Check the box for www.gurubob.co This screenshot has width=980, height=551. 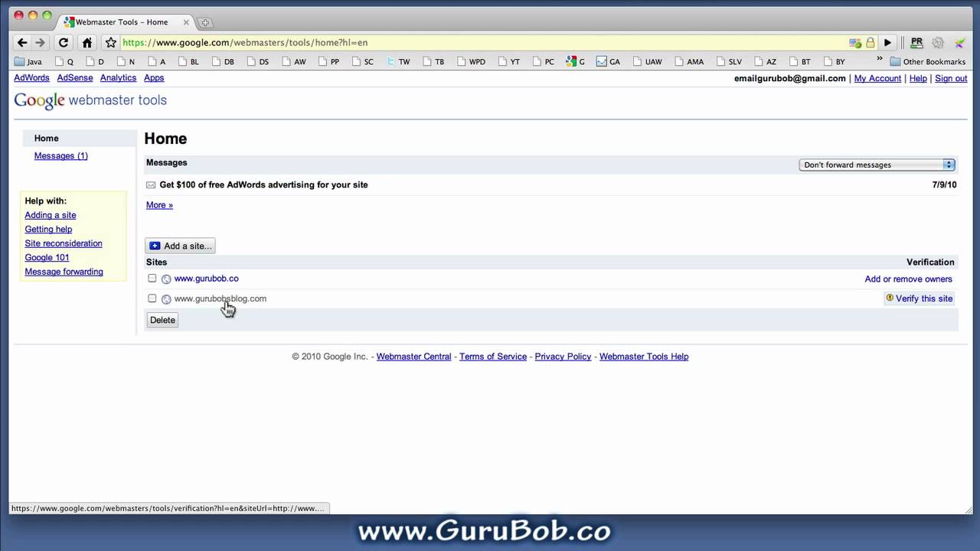(x=152, y=279)
